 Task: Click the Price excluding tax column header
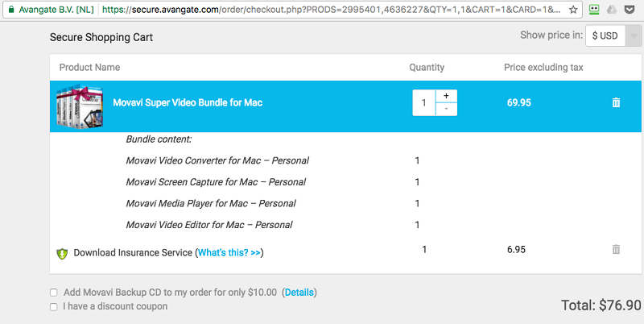[543, 68]
